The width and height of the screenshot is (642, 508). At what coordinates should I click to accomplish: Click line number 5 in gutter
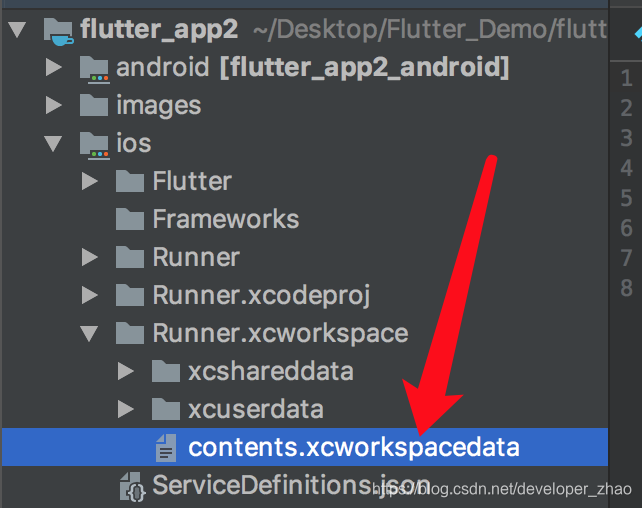point(626,198)
